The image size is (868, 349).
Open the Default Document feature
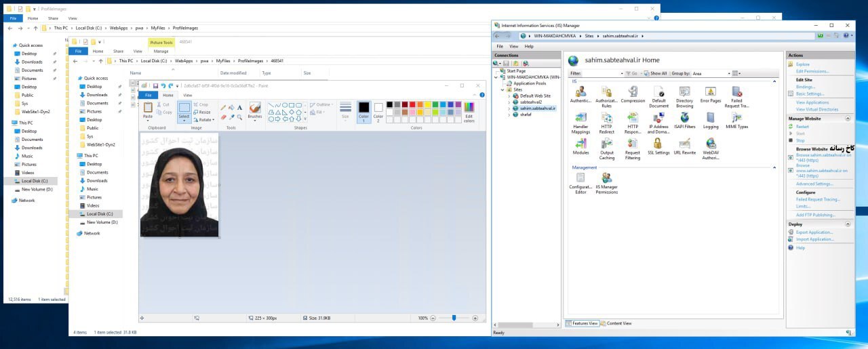(x=658, y=97)
